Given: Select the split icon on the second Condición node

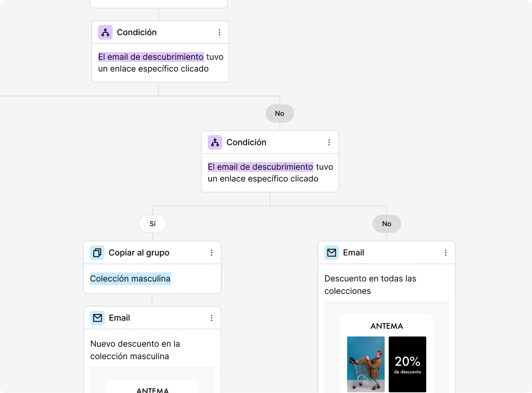Looking at the screenshot, I should (215, 142).
